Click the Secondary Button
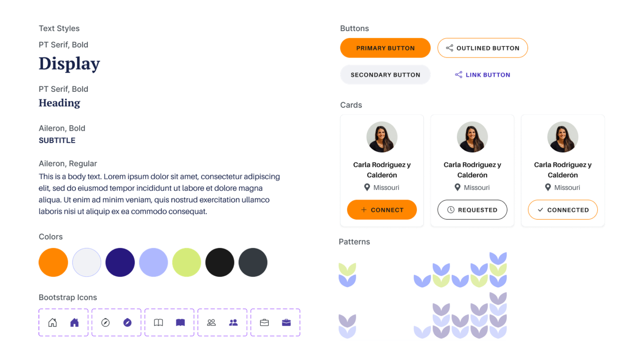The width and height of the screenshot is (644, 362). pyautogui.click(x=385, y=75)
